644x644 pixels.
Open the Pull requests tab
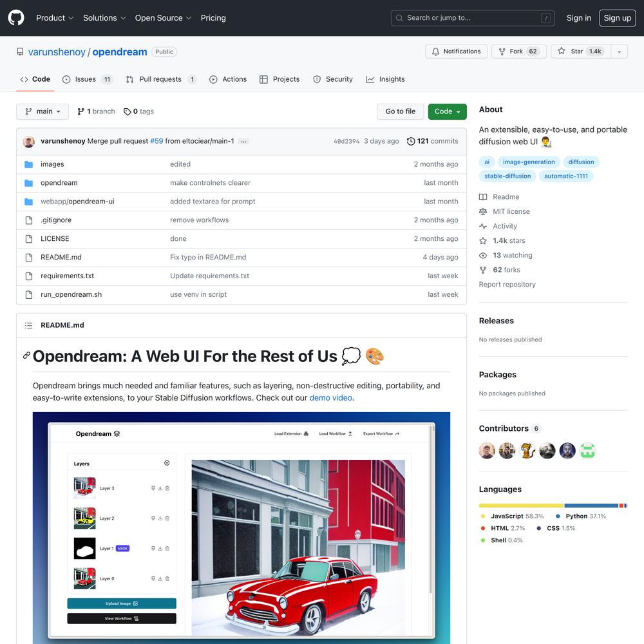[161, 79]
